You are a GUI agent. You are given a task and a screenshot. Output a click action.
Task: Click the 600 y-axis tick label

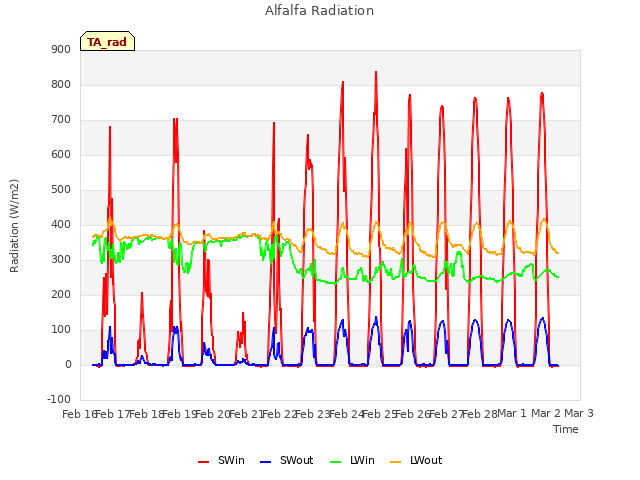tap(61, 155)
